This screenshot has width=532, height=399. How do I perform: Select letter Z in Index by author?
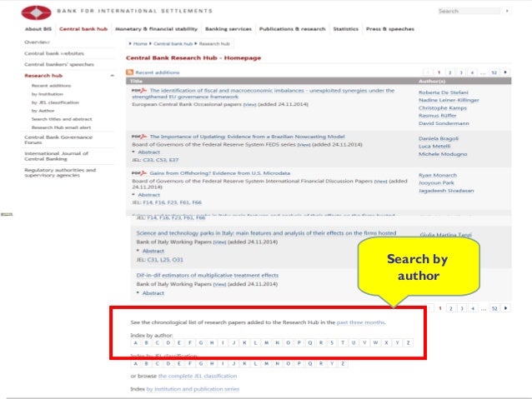click(x=408, y=342)
